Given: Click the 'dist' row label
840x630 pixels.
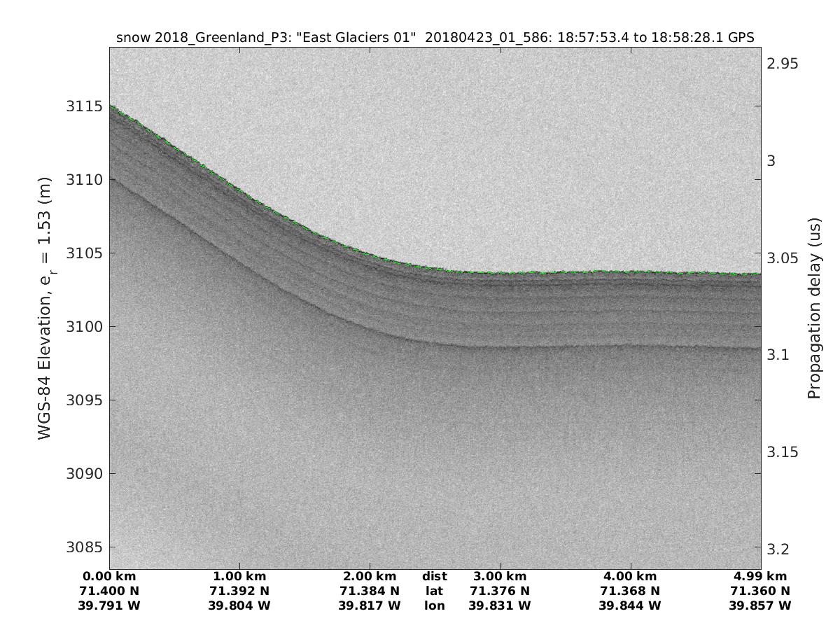Looking at the screenshot, I should (434, 577).
